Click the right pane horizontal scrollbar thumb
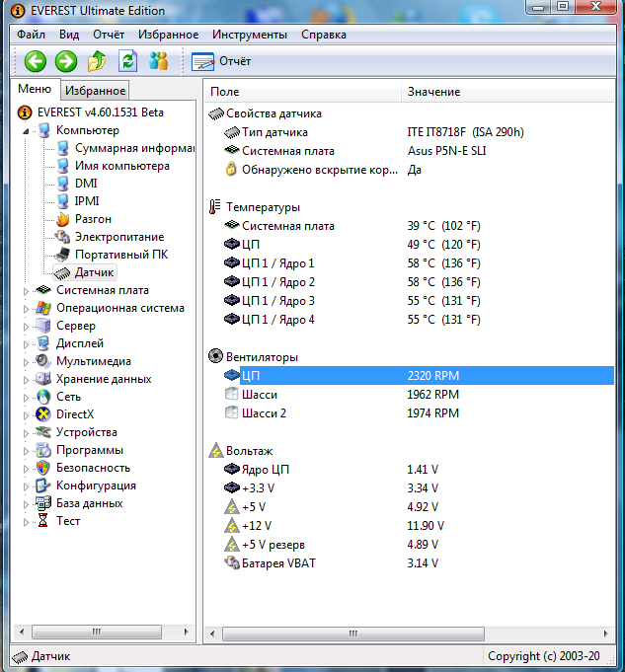The width and height of the screenshot is (625, 672). click(353, 634)
